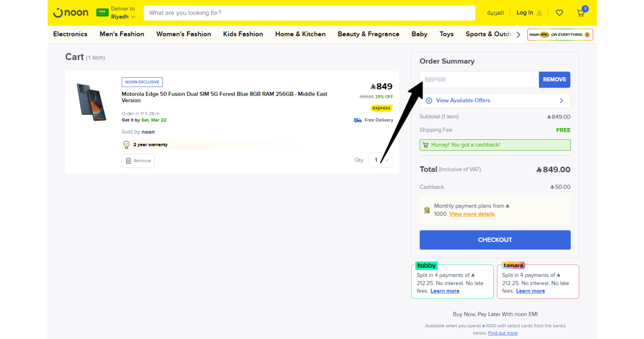The image size is (644, 339).
Task: Click the cart icon in cashback banner
Action: point(426,145)
